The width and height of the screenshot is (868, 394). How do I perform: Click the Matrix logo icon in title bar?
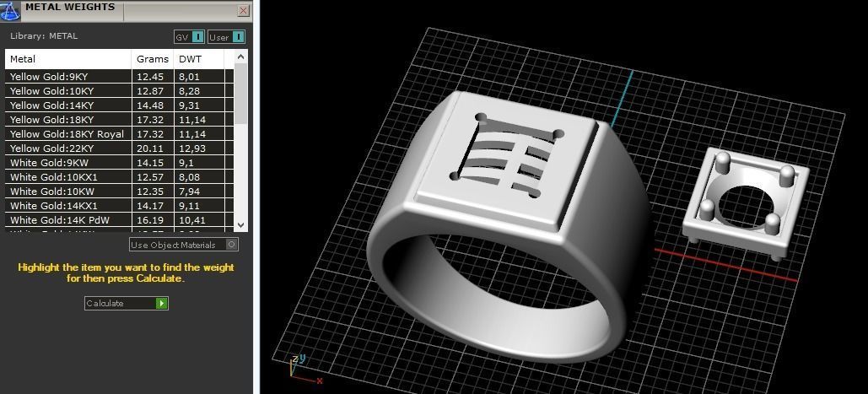[10, 10]
